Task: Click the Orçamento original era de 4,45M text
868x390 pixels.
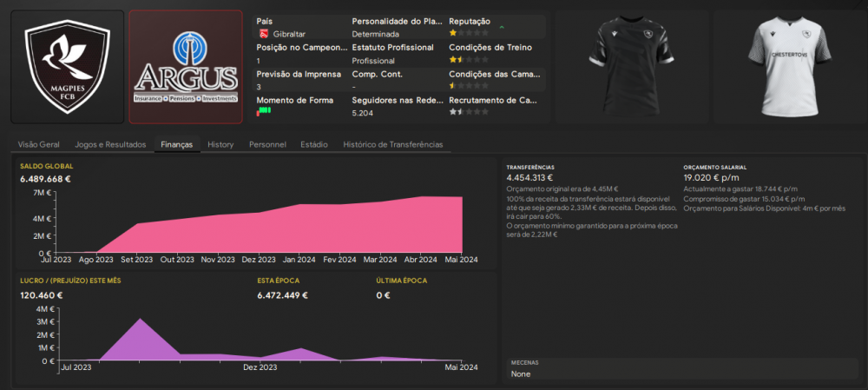Action: coord(562,188)
